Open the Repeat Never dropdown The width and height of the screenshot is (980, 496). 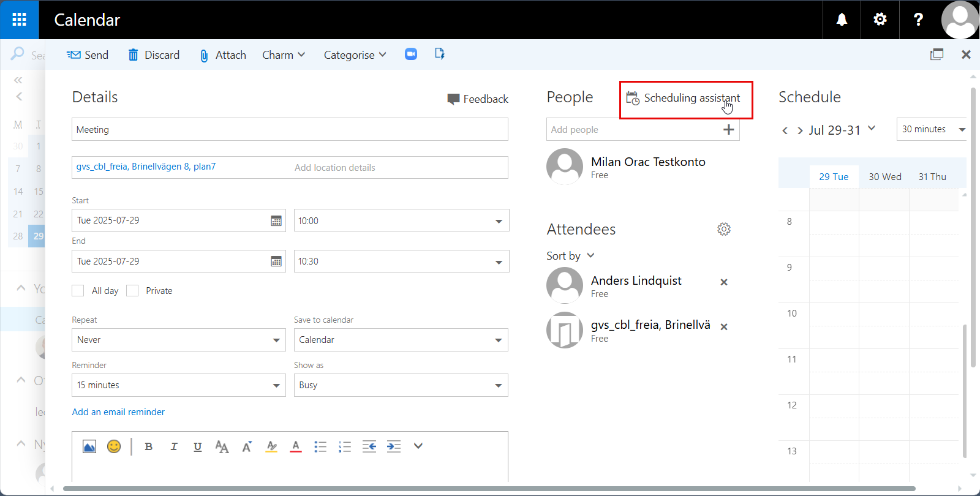pos(179,340)
